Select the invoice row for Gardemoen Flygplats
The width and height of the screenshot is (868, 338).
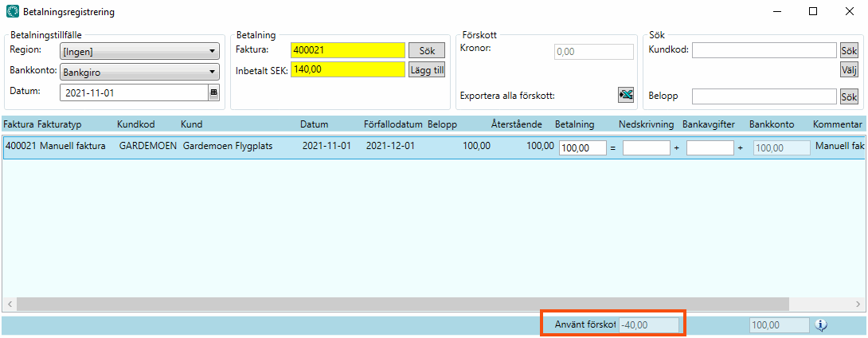pyautogui.click(x=239, y=147)
